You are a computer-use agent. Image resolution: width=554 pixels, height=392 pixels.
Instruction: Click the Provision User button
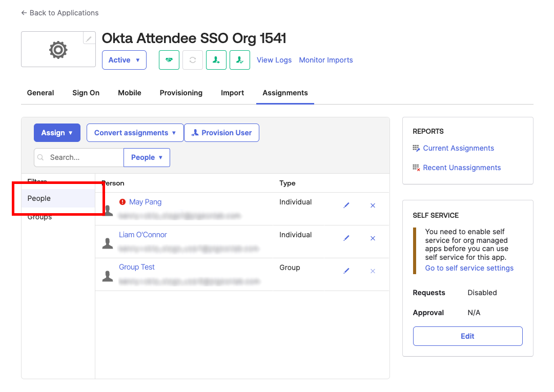[221, 133]
